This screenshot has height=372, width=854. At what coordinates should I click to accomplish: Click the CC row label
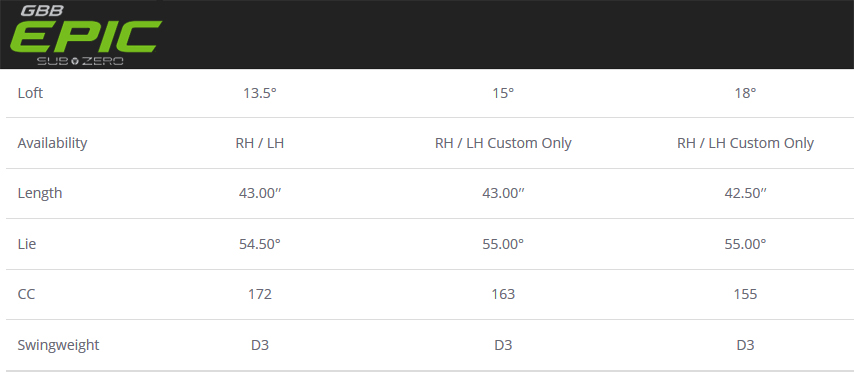(x=26, y=294)
